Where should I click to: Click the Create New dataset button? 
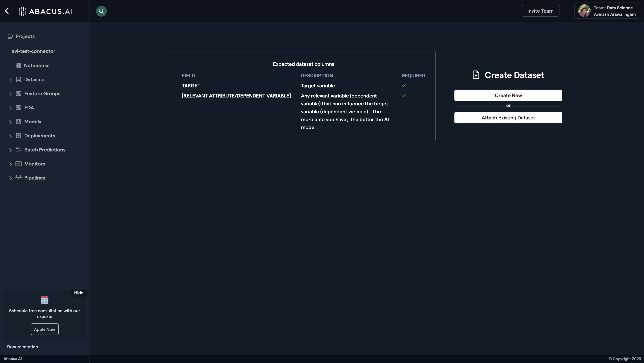click(x=508, y=95)
